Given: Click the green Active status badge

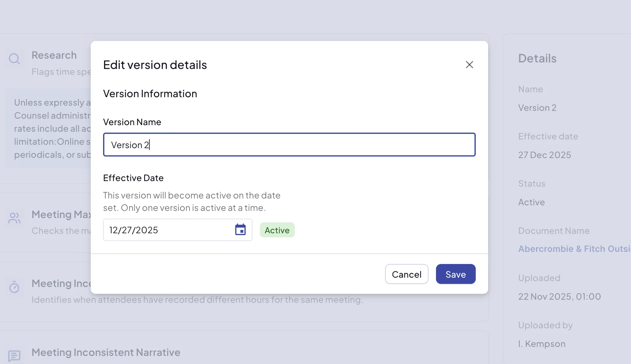Looking at the screenshot, I should 277,230.
